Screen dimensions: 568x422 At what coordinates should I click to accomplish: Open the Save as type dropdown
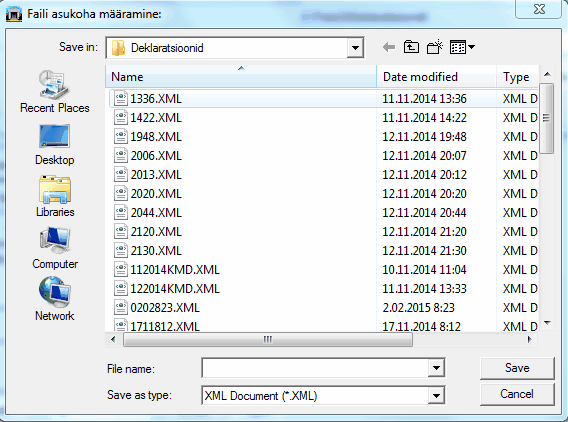pos(436,396)
